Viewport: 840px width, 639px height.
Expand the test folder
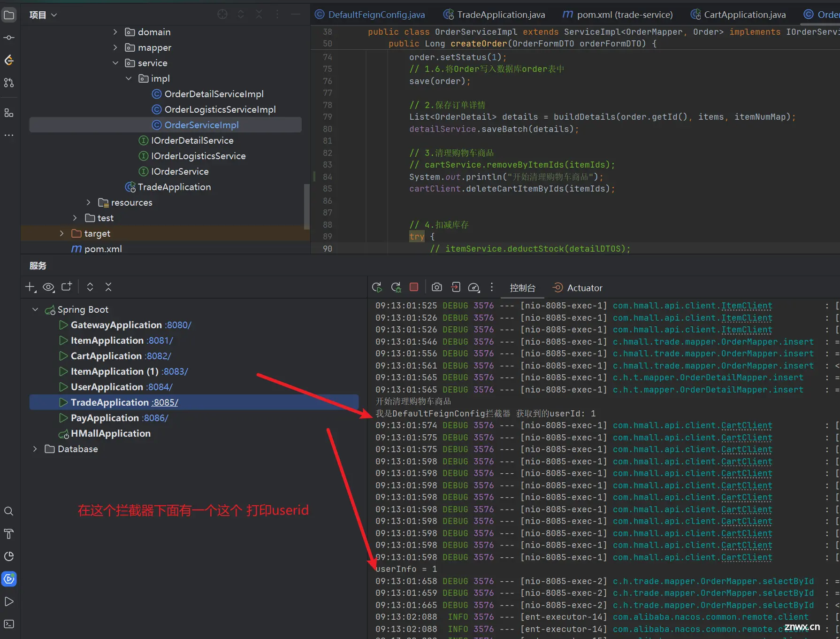[75, 218]
